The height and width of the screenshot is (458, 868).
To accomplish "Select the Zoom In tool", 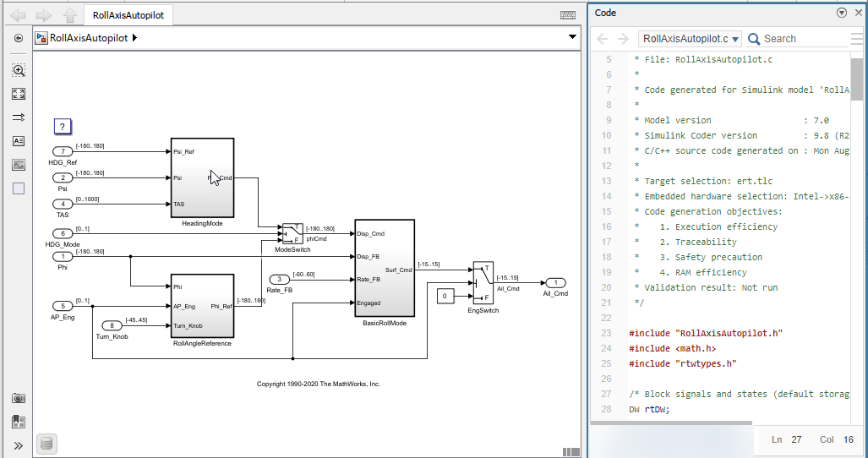I will point(19,71).
